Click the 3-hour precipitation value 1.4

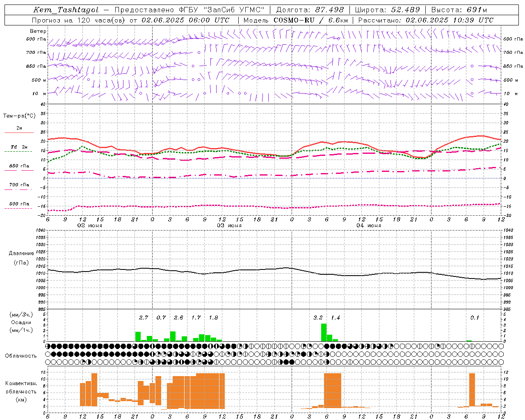[x=336, y=317]
